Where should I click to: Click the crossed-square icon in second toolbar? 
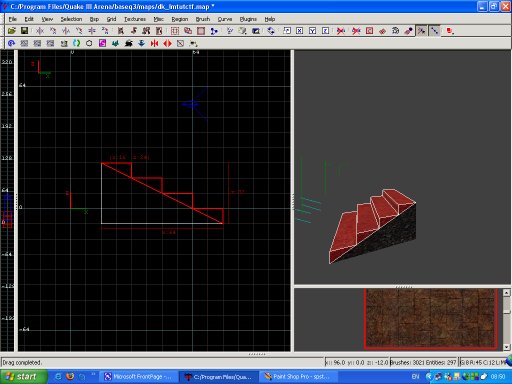[x=180, y=43]
